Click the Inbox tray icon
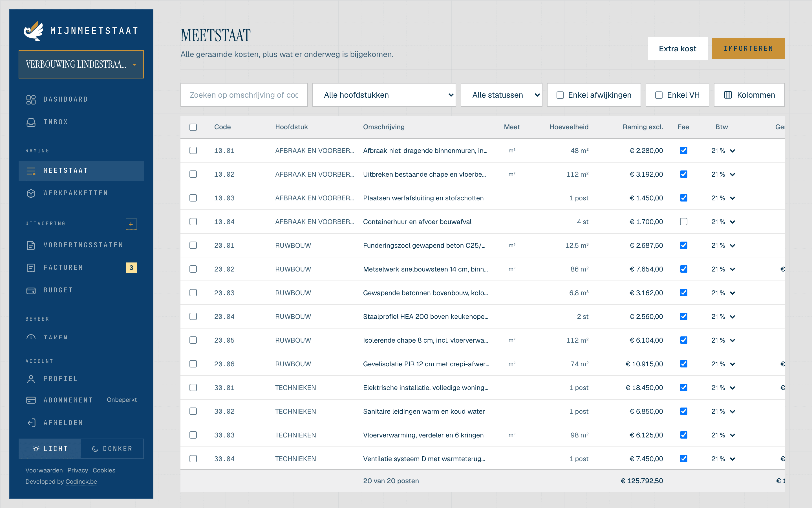 (31, 122)
